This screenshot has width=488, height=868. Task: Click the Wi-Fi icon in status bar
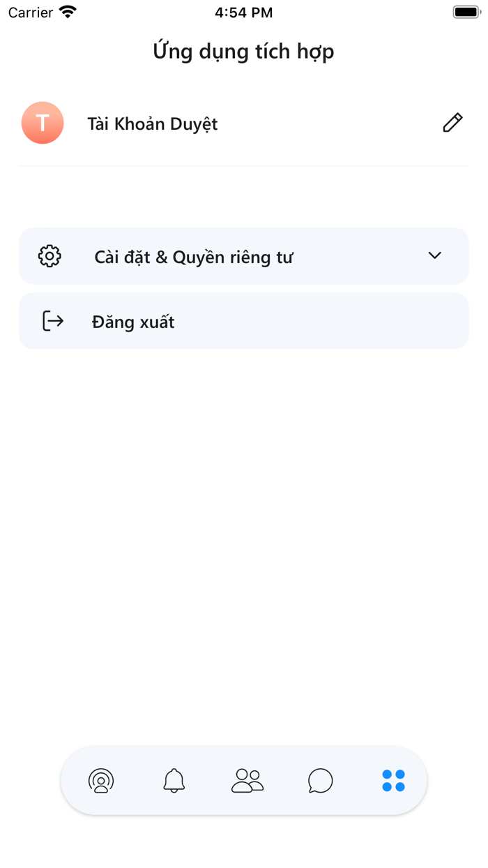66,10
